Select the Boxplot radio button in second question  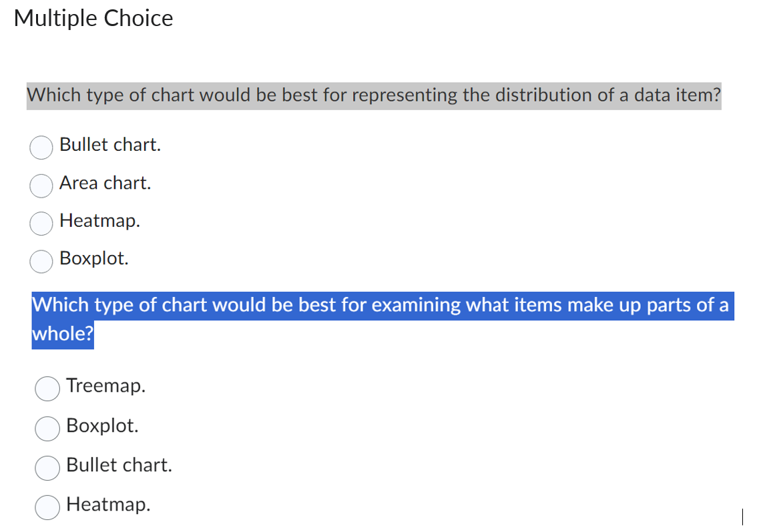click(47, 429)
